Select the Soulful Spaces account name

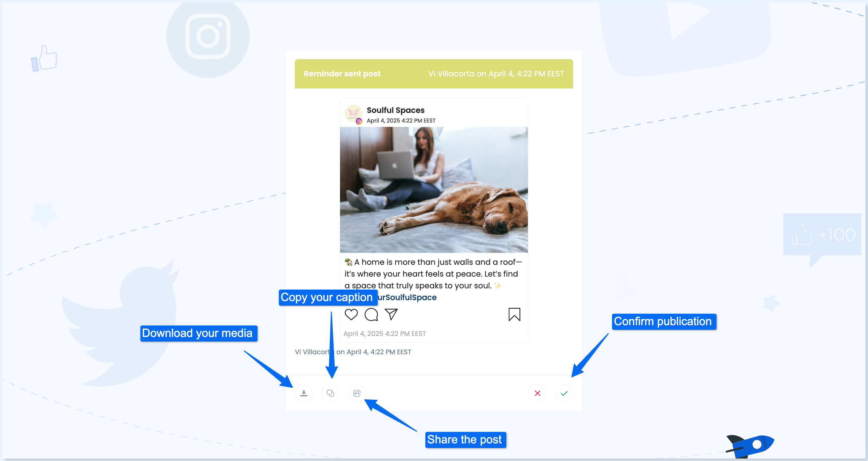[x=395, y=110]
